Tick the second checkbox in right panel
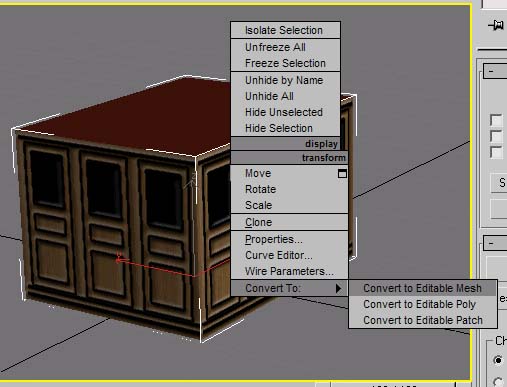 496,136
